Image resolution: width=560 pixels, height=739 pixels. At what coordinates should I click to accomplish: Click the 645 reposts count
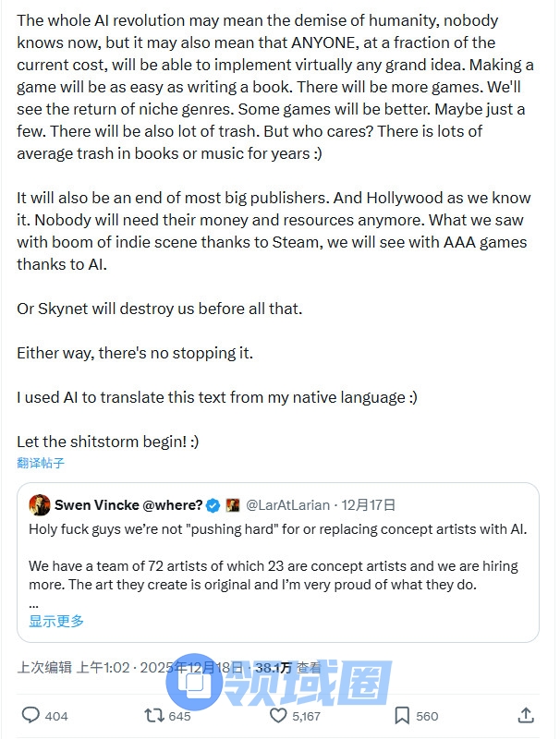tap(179, 716)
